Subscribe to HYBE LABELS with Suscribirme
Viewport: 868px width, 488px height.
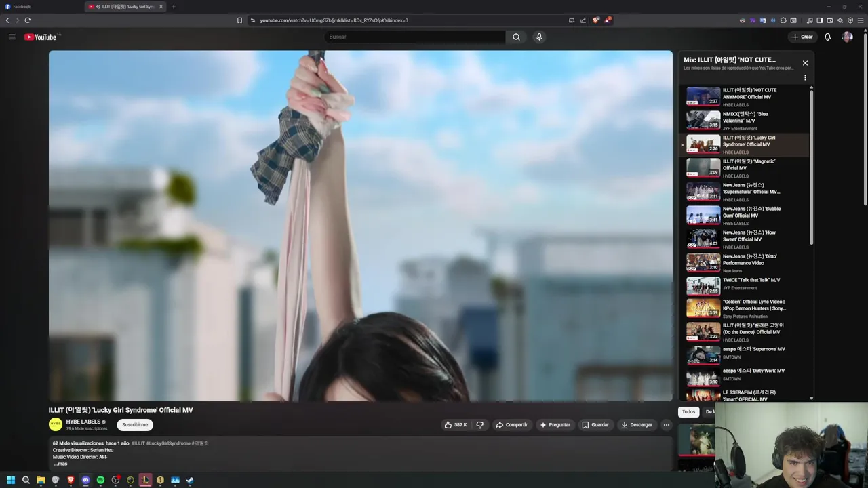pyautogui.click(x=135, y=425)
